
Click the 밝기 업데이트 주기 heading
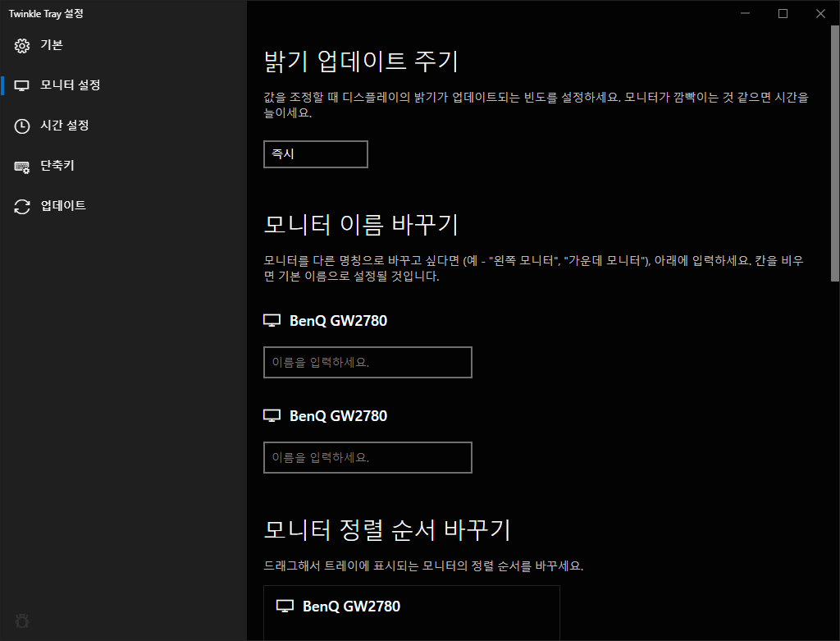tap(361, 61)
